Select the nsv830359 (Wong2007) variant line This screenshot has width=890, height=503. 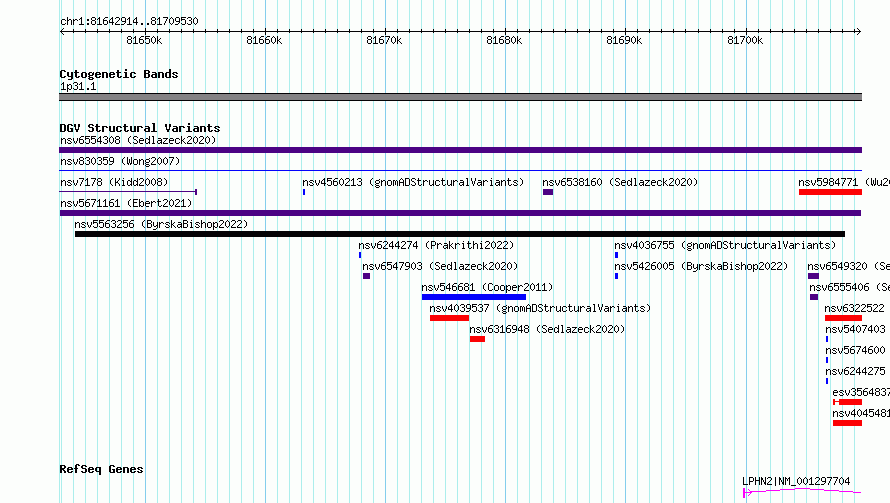pos(460,170)
